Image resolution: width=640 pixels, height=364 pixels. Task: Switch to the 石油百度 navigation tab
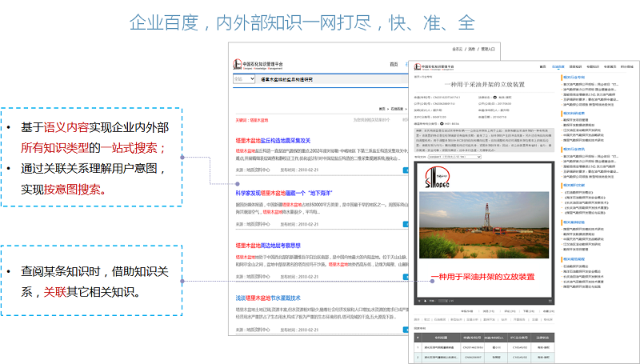558,67
